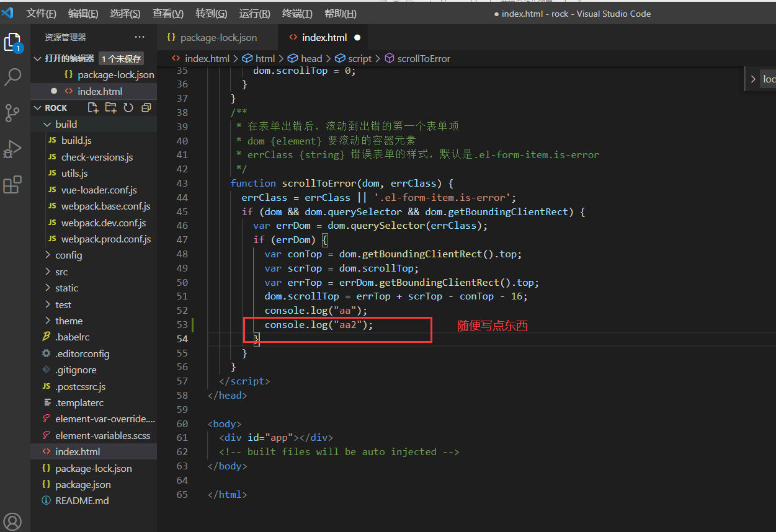
Task: Open the 文件(F) menu
Action: coord(41,13)
